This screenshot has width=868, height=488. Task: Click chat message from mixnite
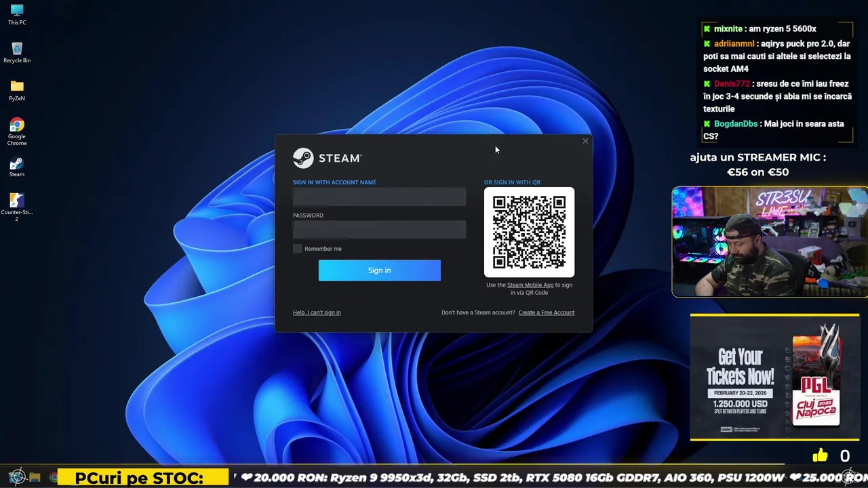pos(759,29)
